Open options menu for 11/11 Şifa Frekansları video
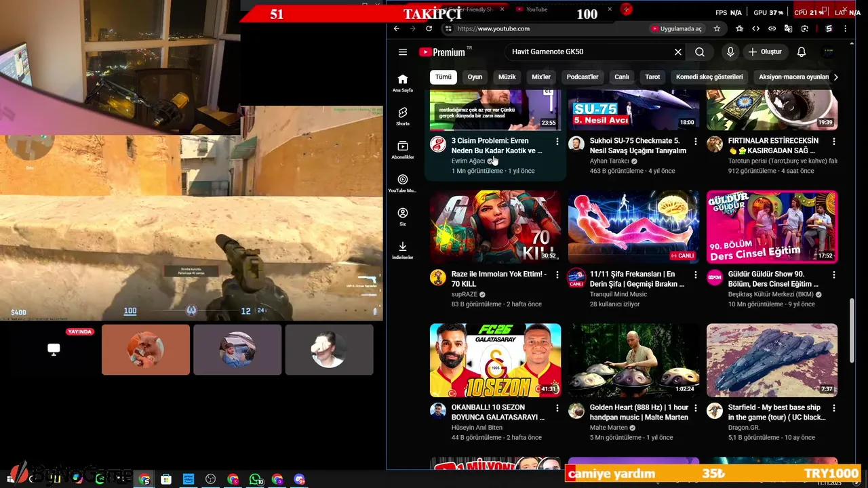The image size is (868, 488). click(x=696, y=275)
